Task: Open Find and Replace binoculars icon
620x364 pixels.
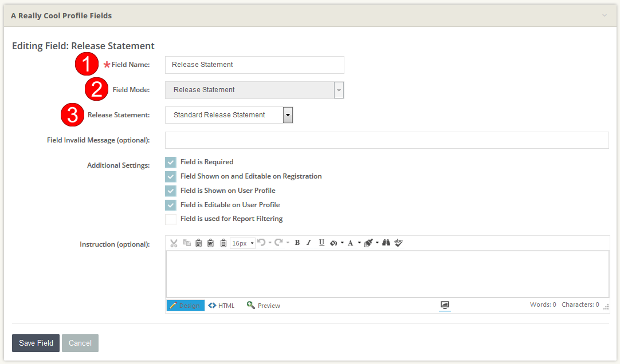Action: point(386,243)
